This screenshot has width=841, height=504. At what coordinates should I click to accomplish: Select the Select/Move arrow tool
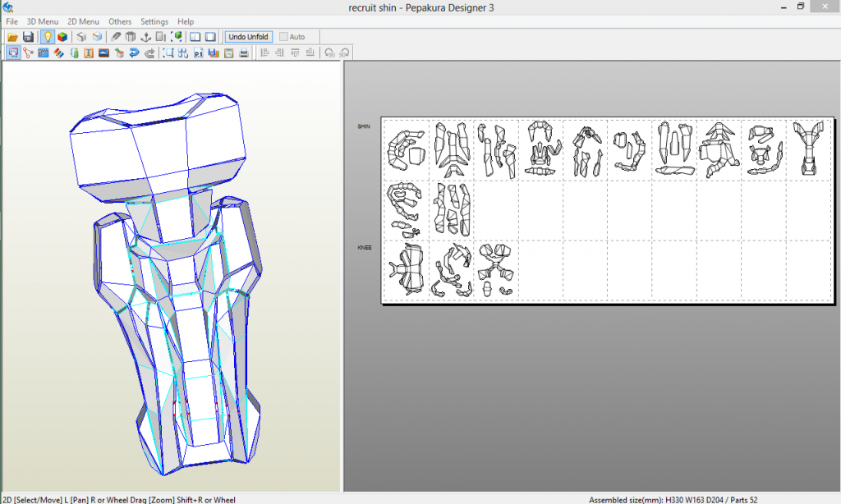tap(13, 53)
